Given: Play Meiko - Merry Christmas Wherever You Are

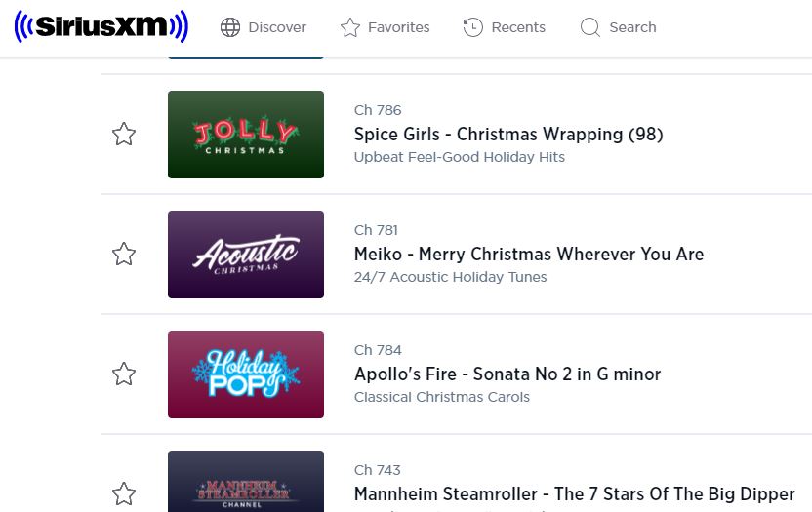Looking at the screenshot, I should coord(529,255).
